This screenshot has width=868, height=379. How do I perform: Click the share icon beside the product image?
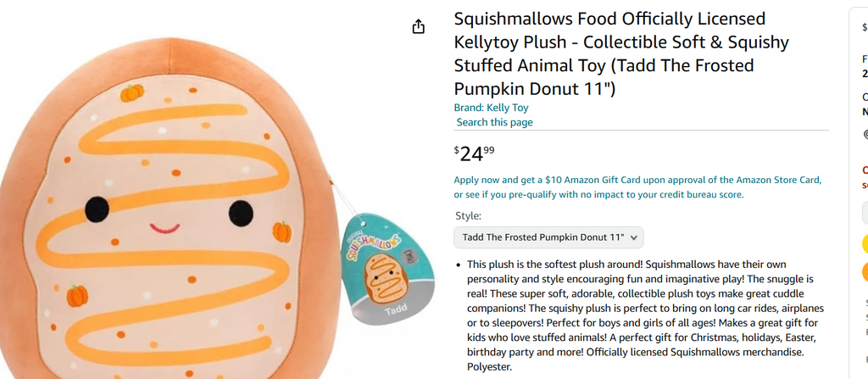(x=418, y=27)
